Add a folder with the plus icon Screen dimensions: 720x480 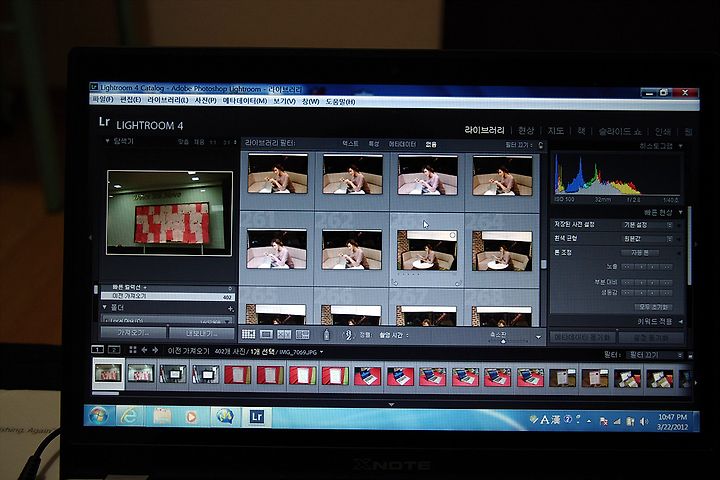tap(231, 309)
